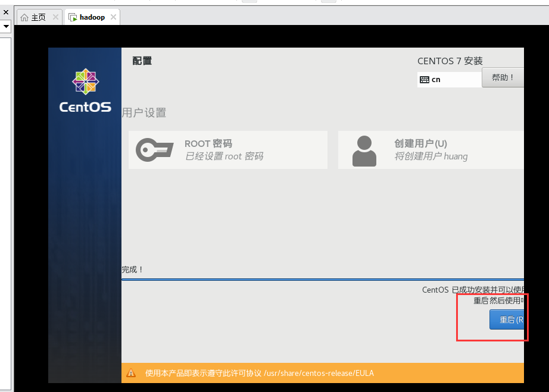
Task: Click the 配置 heading
Action: coord(142,61)
